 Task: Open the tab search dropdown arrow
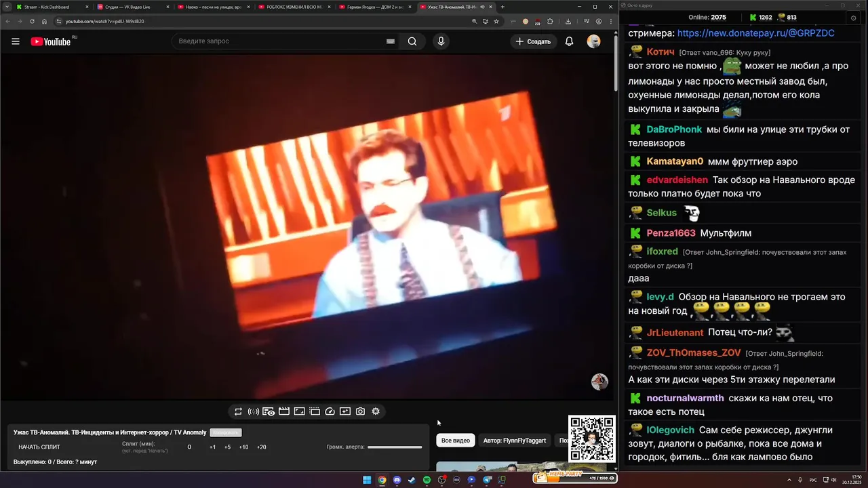6,7
